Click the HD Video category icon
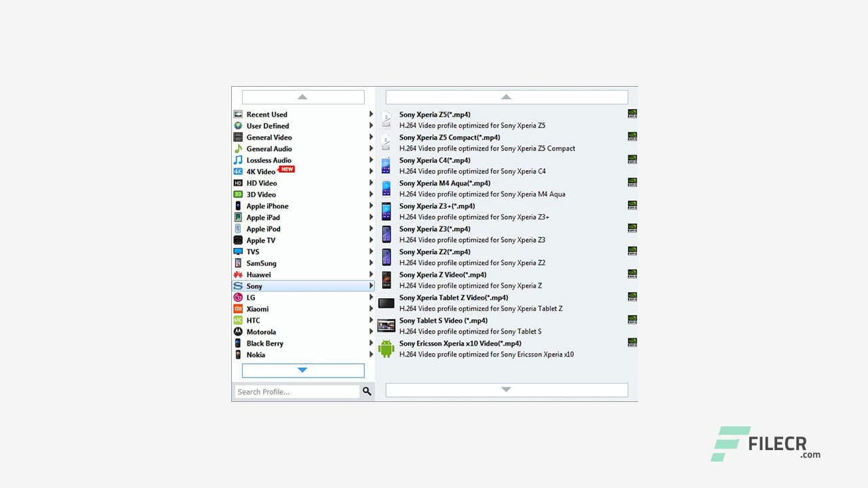The image size is (868, 488). [239, 183]
